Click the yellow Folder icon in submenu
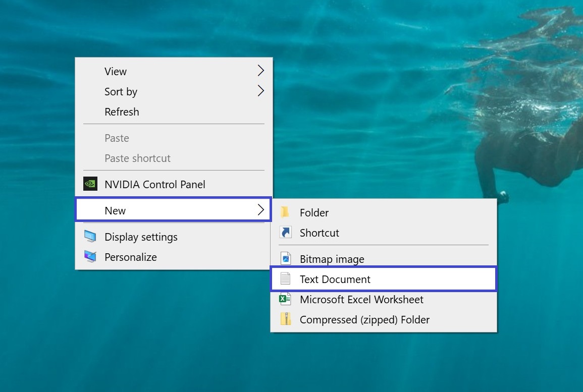 285,212
